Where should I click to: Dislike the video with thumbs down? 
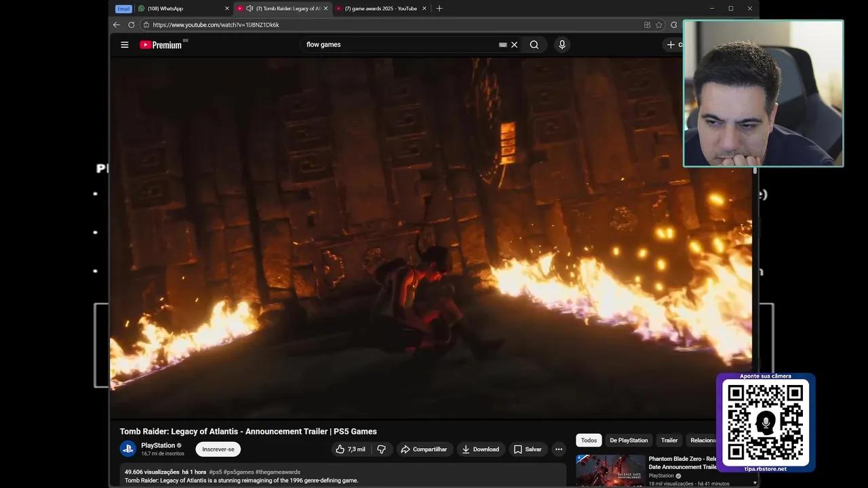pos(381,449)
